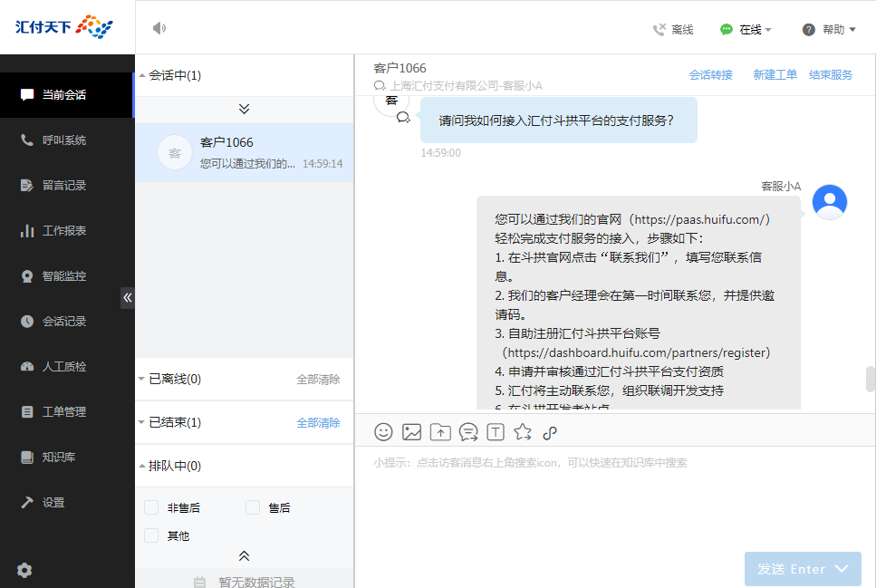This screenshot has height=588, width=876.
Task: Click the 当前会话 chat bubble icon
Action: coord(27,94)
